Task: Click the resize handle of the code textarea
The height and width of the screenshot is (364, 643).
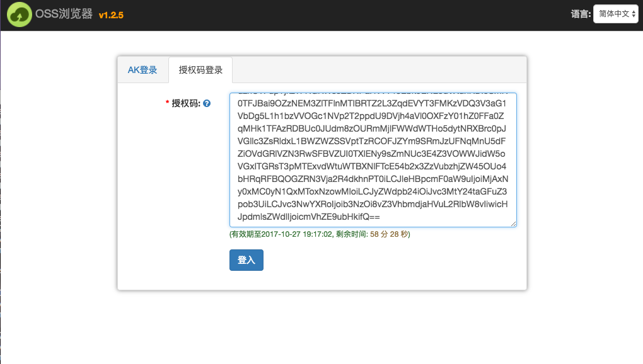Action: pyautogui.click(x=513, y=224)
